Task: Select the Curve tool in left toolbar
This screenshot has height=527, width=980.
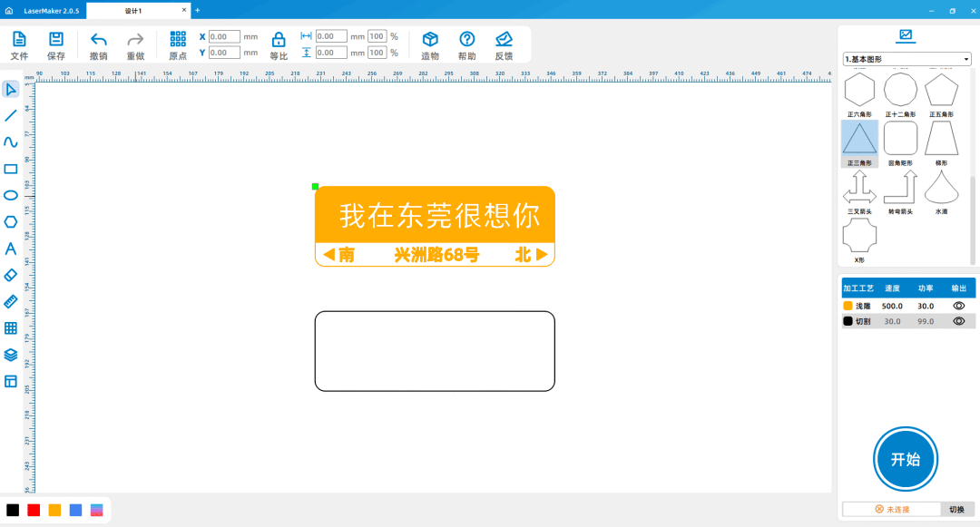Action: point(12,142)
